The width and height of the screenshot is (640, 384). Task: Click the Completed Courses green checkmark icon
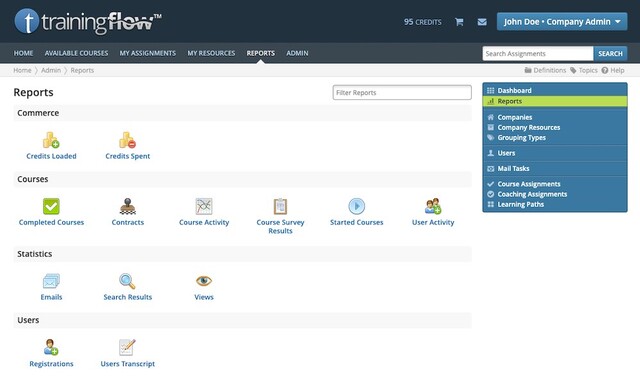[51, 206]
